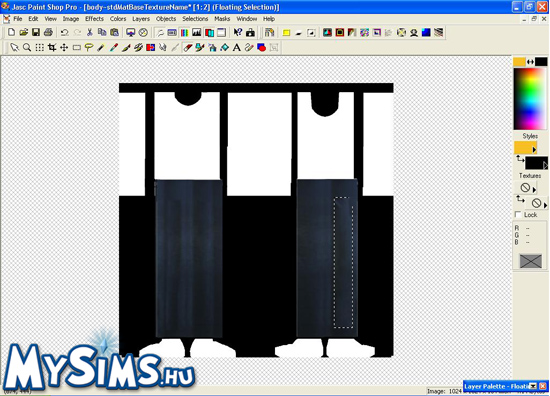The image size is (550, 396).
Task: Toggle the Layer Palette toolbar button
Action: 209,33
